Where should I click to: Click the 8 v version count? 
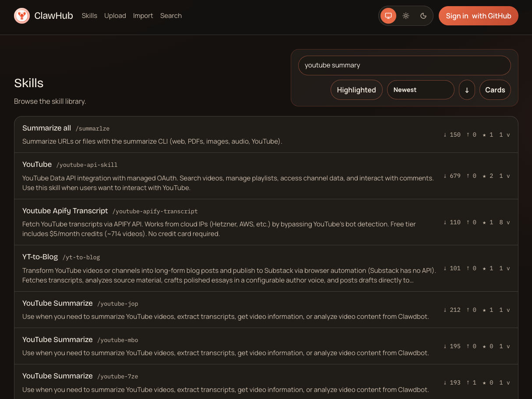504,222
